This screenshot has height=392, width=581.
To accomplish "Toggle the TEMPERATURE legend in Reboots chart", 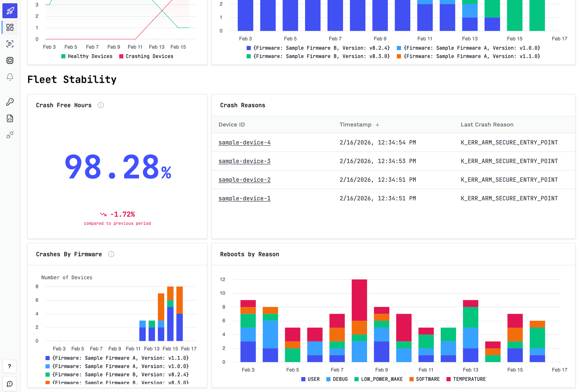I will tap(466, 379).
